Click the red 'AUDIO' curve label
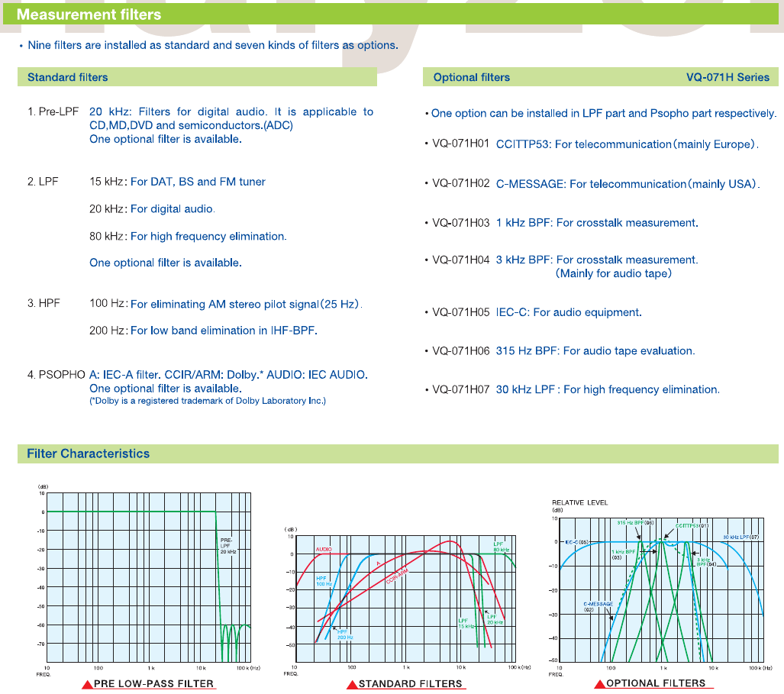Viewport: 784px width, 694px height. (x=324, y=549)
